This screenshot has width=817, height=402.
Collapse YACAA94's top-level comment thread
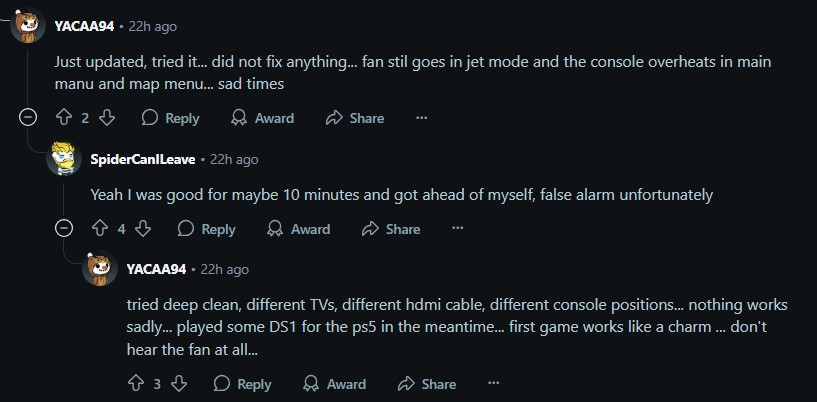(28, 118)
